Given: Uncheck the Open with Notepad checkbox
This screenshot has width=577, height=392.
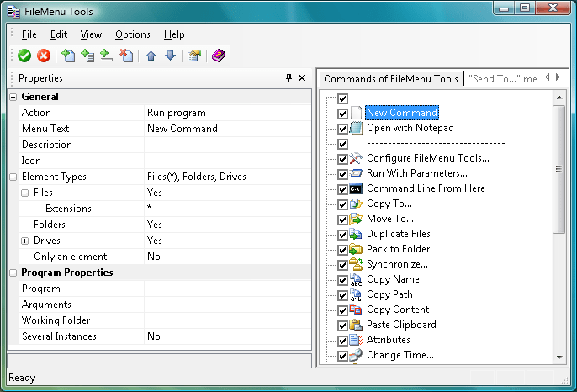Looking at the screenshot, I should click(x=342, y=129).
